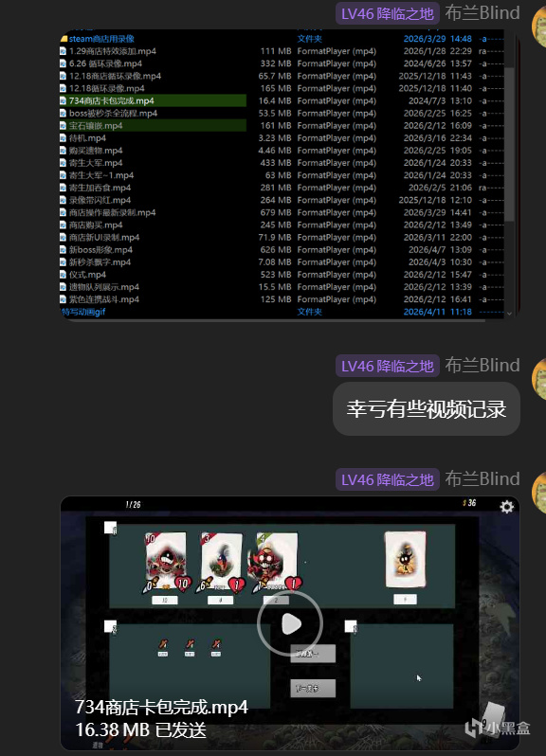The image size is (546, 756).
Task: Select highlighted 734商店卡包完成.mp4 in file list
Action: (282, 100)
